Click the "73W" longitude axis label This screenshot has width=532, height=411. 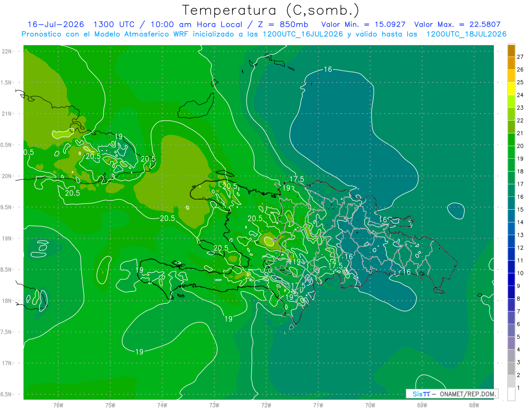click(214, 405)
